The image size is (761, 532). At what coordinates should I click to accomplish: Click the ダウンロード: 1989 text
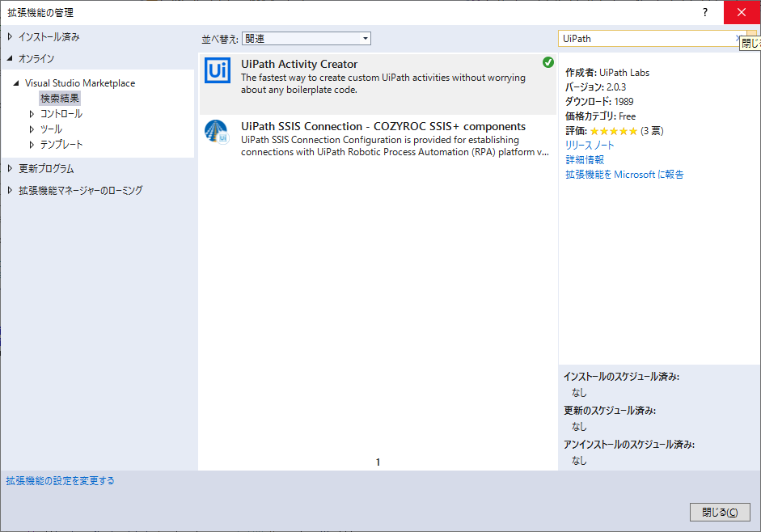tap(599, 101)
